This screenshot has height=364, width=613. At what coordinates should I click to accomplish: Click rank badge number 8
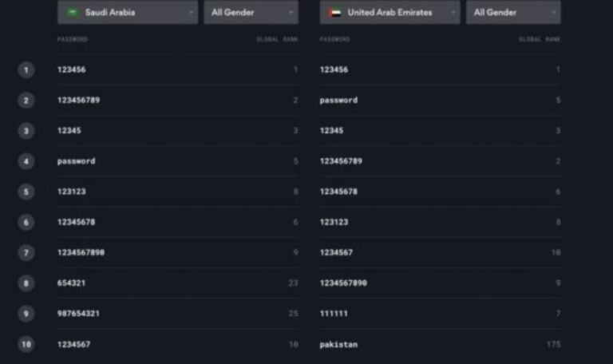[26, 283]
